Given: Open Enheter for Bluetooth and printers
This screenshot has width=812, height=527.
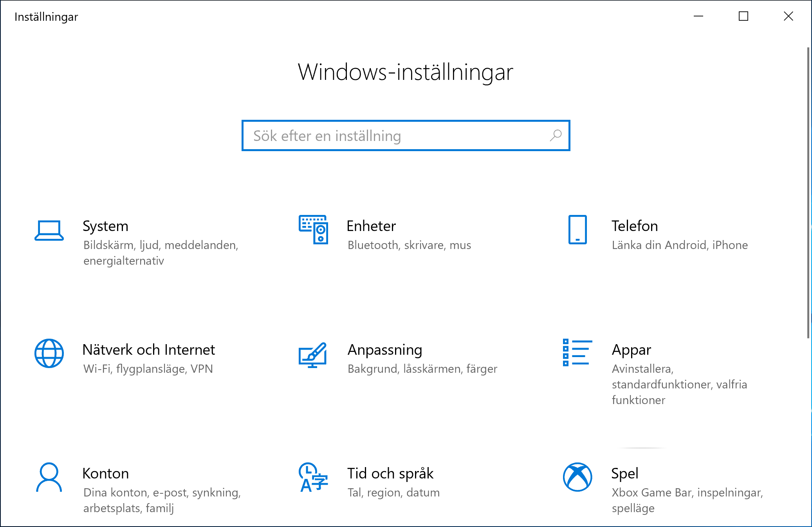Looking at the screenshot, I should [371, 226].
